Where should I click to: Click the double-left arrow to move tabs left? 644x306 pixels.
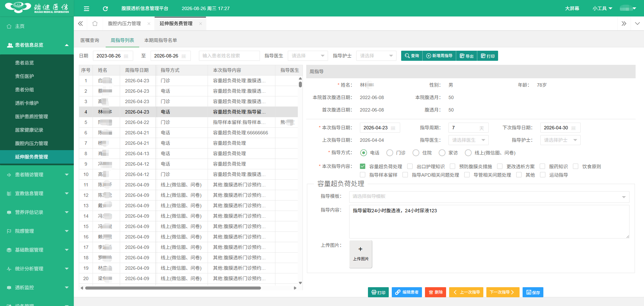pos(80,24)
